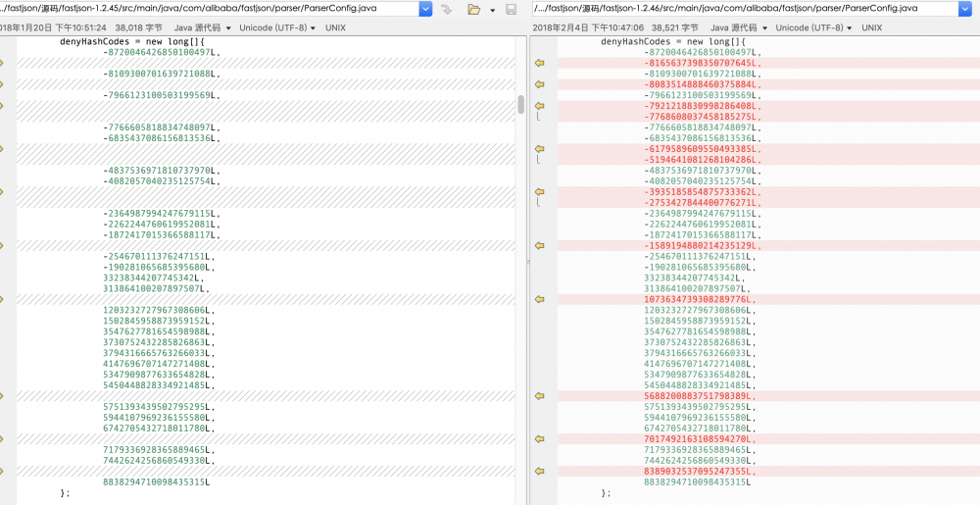The height and width of the screenshot is (505, 980).
Task: Expand the arrow next to the open folder icon
Action: point(493,11)
